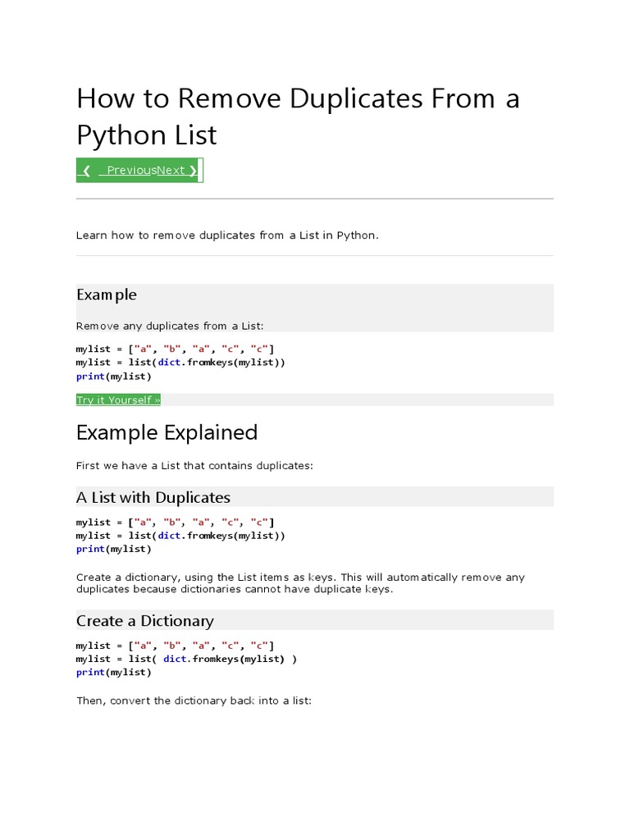
Task: Click the main title about removing duplicates
Action: (298, 116)
